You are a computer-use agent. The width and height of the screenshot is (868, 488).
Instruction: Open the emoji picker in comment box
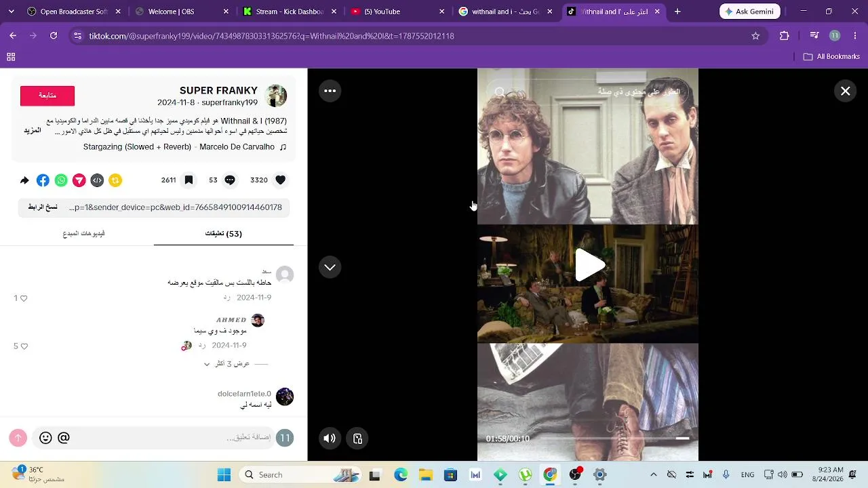(45, 438)
